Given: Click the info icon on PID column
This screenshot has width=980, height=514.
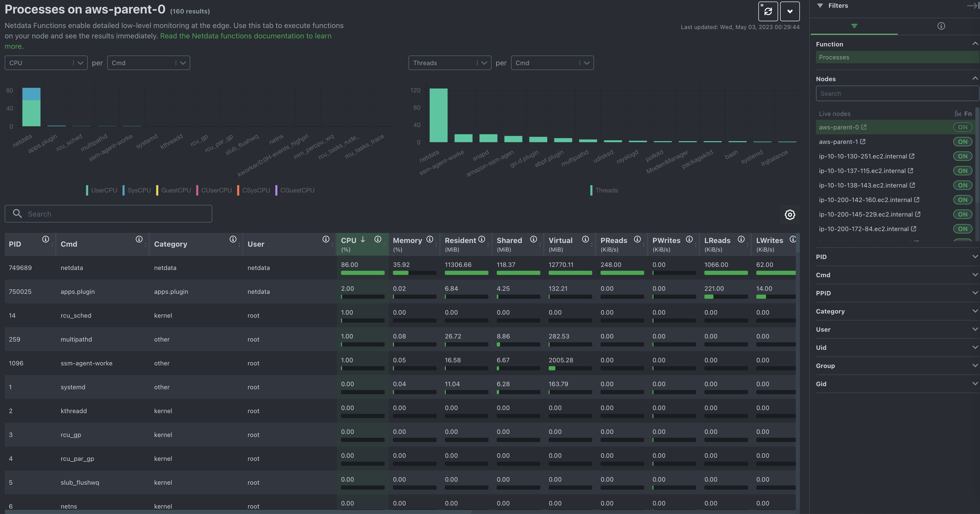Looking at the screenshot, I should point(46,239).
